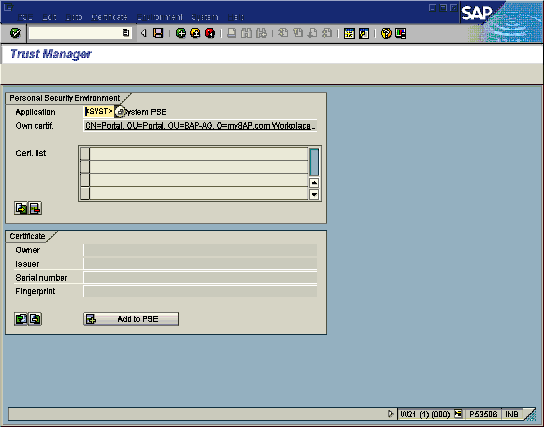
Task: Click the green Back icon
Action: (181, 33)
